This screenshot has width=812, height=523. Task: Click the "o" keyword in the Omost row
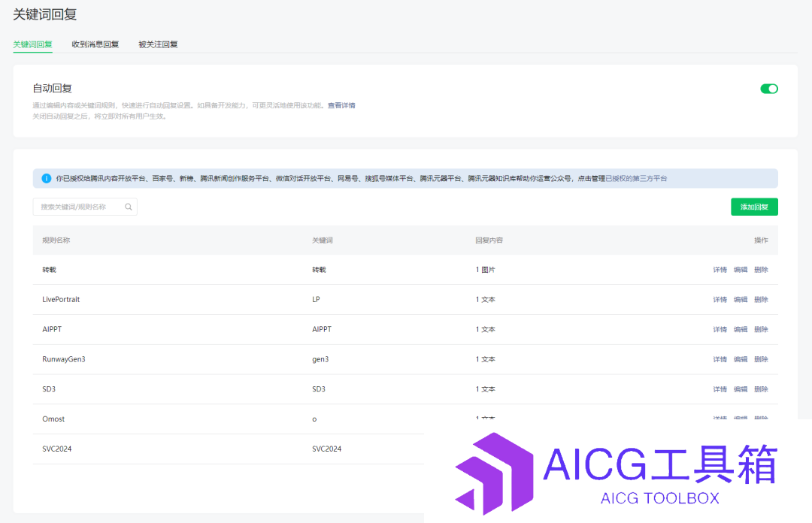point(314,419)
